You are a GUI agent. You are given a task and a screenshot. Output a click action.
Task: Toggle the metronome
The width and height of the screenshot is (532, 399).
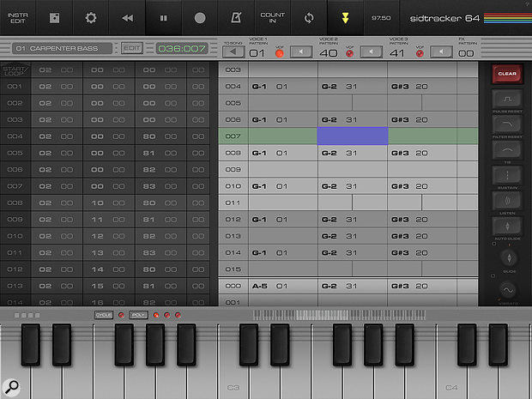pos(236,18)
